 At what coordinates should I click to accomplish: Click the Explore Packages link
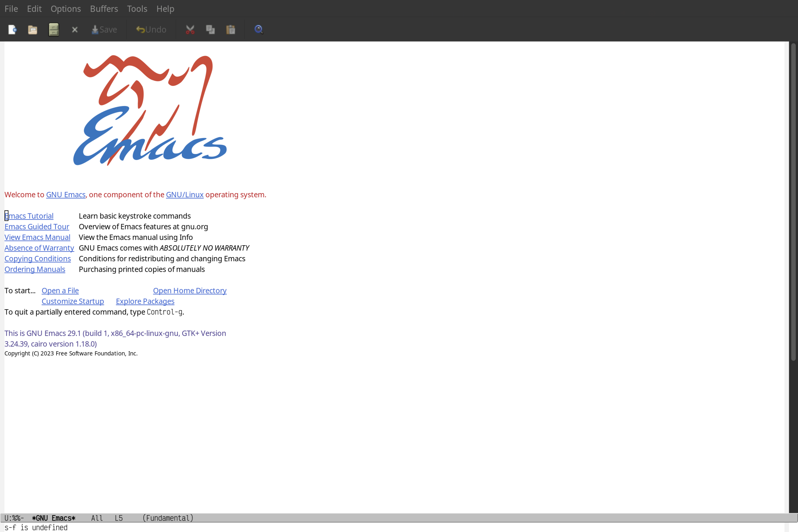point(145,301)
